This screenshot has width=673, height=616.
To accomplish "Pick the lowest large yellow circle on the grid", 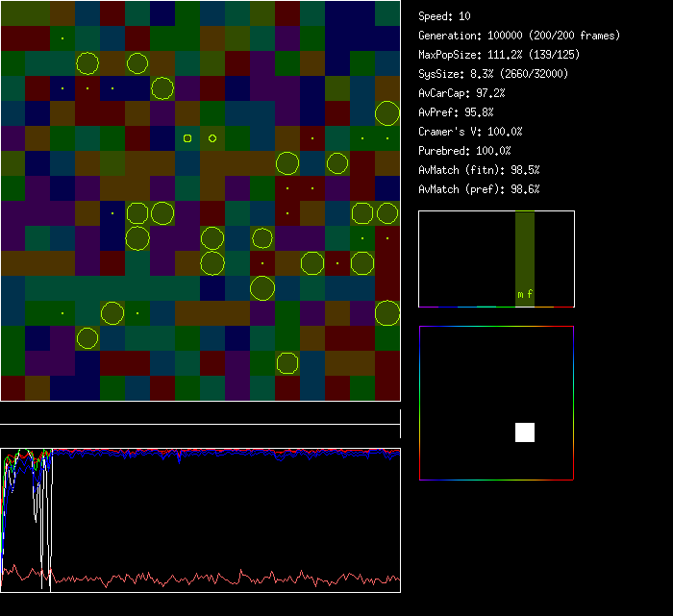I will [287, 362].
